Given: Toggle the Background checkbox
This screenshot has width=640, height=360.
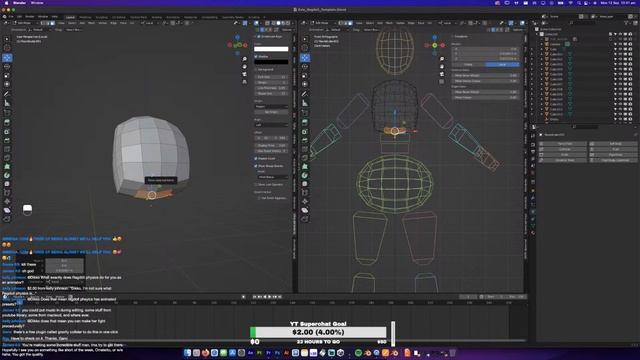Looking at the screenshot, I should click(x=256, y=70).
